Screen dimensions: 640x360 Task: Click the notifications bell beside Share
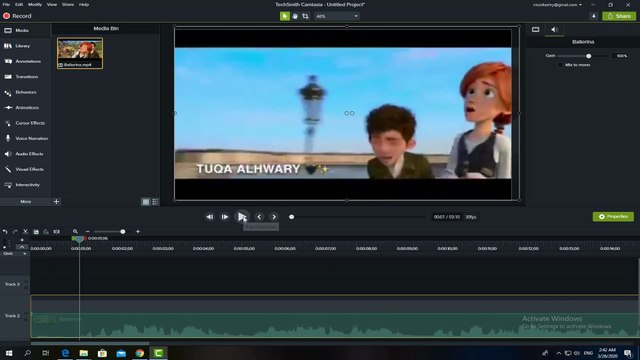593,16
